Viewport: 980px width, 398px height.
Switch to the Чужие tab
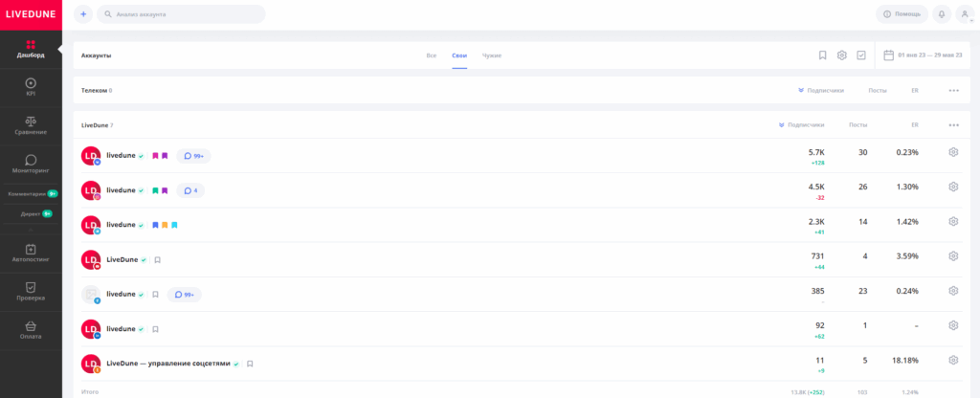coord(492,55)
